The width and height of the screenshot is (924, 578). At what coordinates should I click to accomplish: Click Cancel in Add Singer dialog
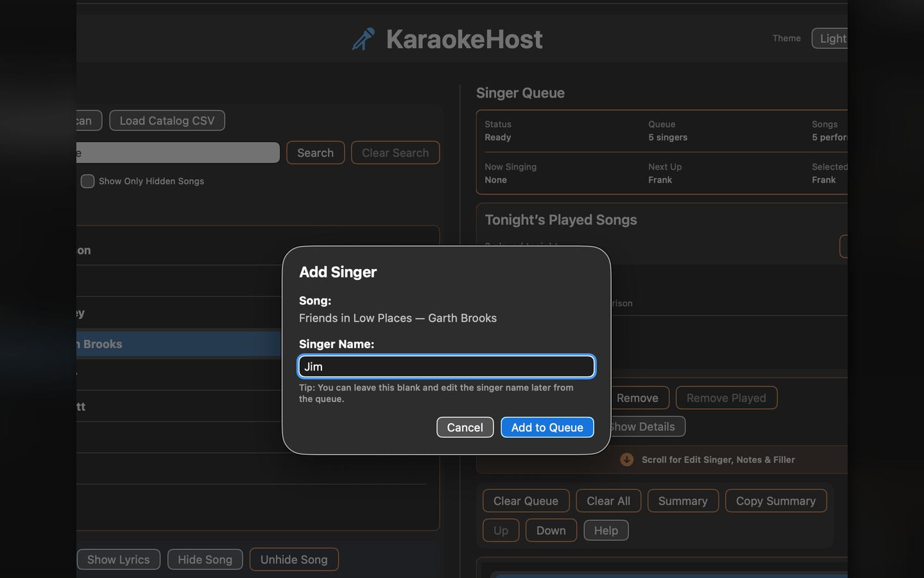465,428
